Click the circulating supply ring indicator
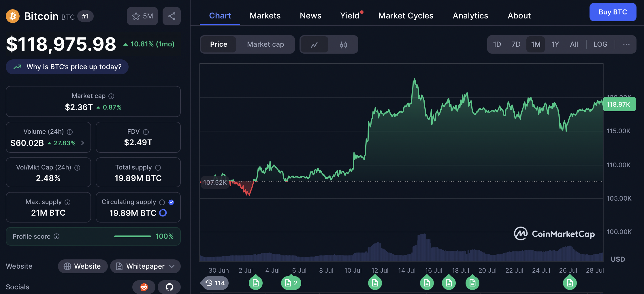The width and height of the screenshot is (644, 294). 163,213
